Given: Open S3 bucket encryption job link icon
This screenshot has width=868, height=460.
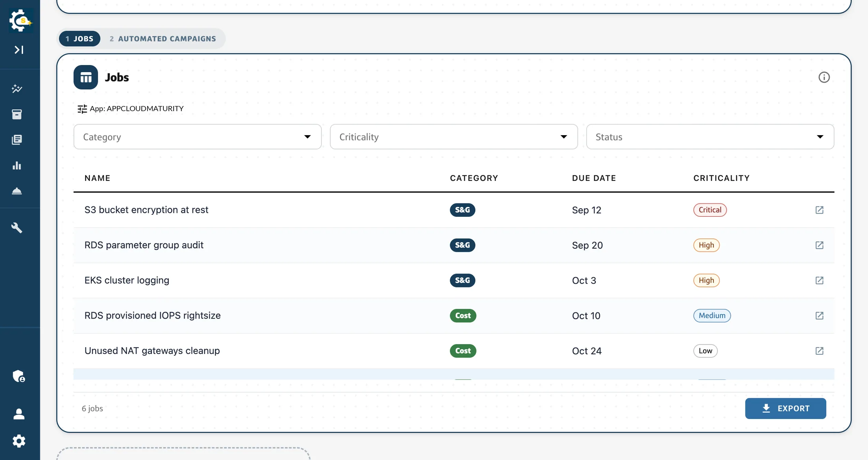Looking at the screenshot, I should pyautogui.click(x=819, y=210).
